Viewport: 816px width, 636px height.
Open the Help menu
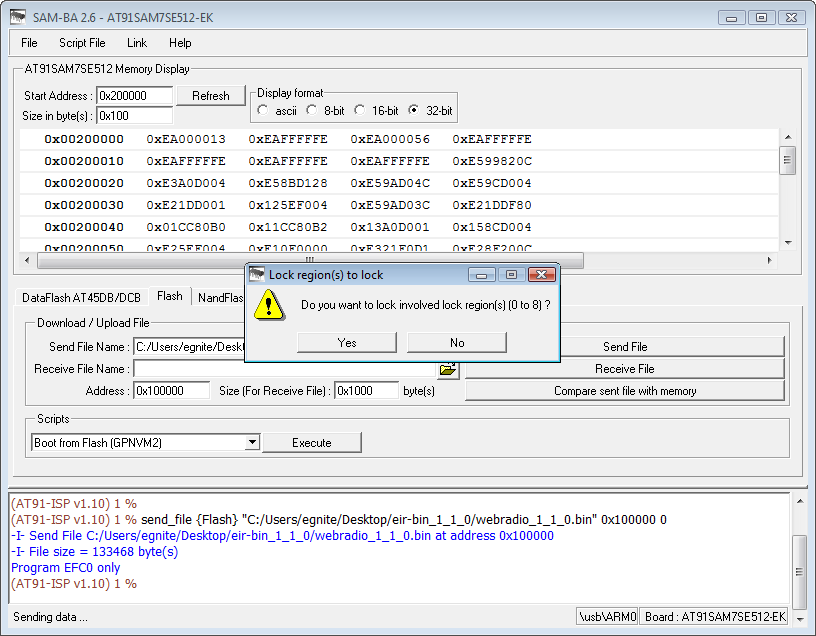pyautogui.click(x=180, y=43)
